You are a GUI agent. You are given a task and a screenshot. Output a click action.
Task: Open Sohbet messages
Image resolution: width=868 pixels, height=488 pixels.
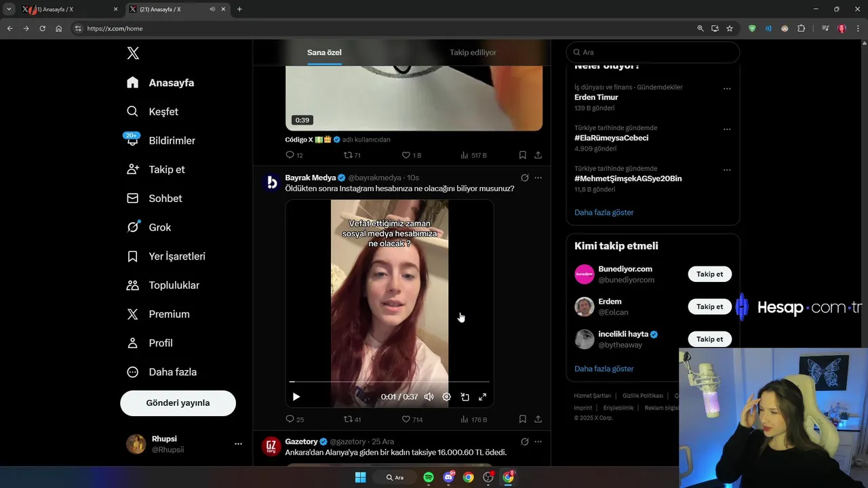tap(155, 199)
